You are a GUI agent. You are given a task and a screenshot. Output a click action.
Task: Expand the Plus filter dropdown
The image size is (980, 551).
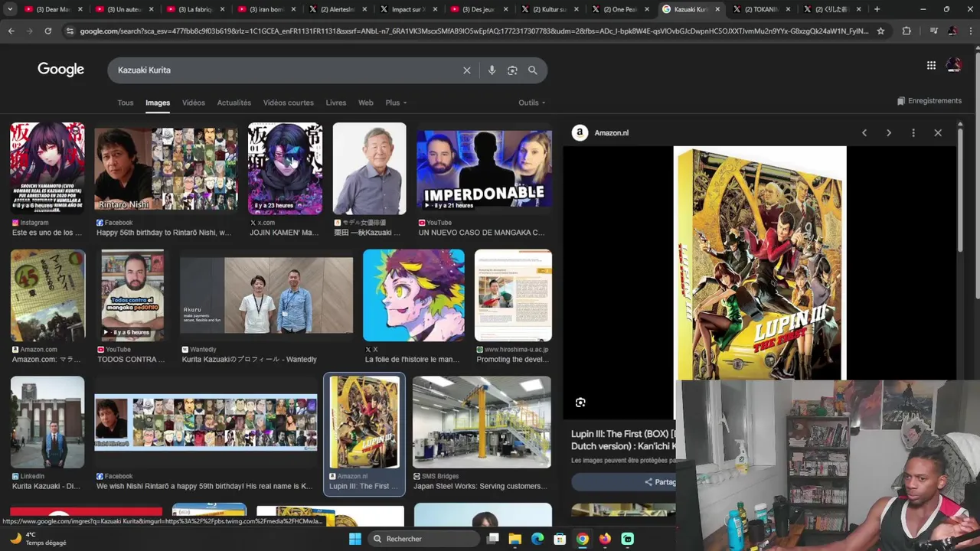pos(396,103)
